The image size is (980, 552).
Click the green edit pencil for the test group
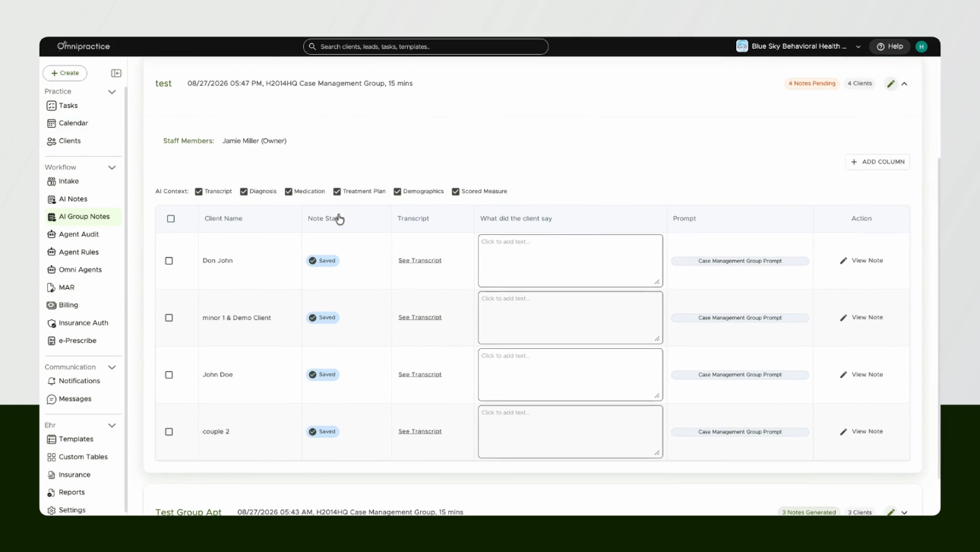[890, 84]
